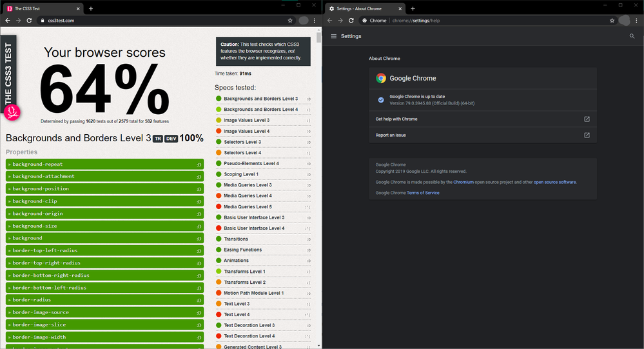Jump to Selectors Level 4 spec
This screenshot has width=644, height=349.
(242, 152)
